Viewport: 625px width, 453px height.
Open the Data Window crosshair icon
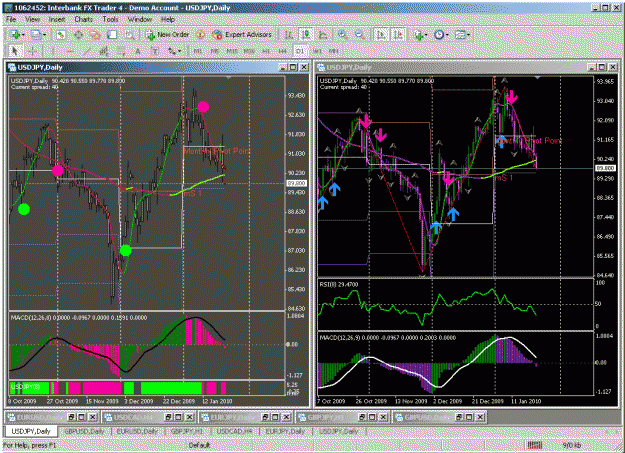[x=78, y=35]
